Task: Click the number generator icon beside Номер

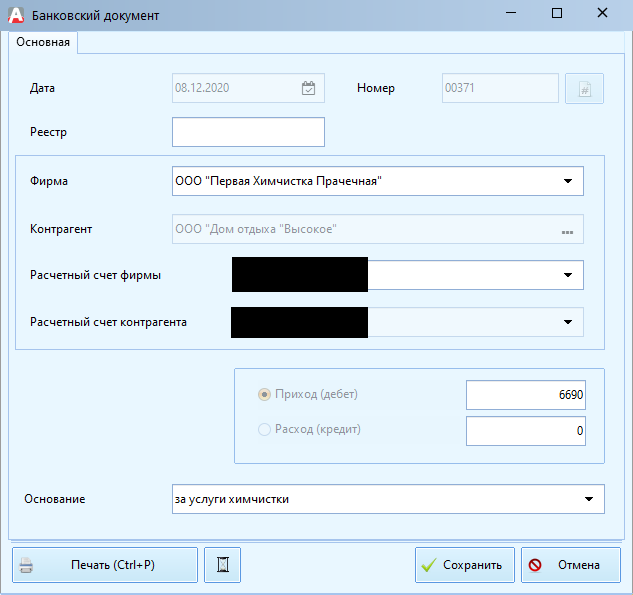Action: click(x=585, y=89)
